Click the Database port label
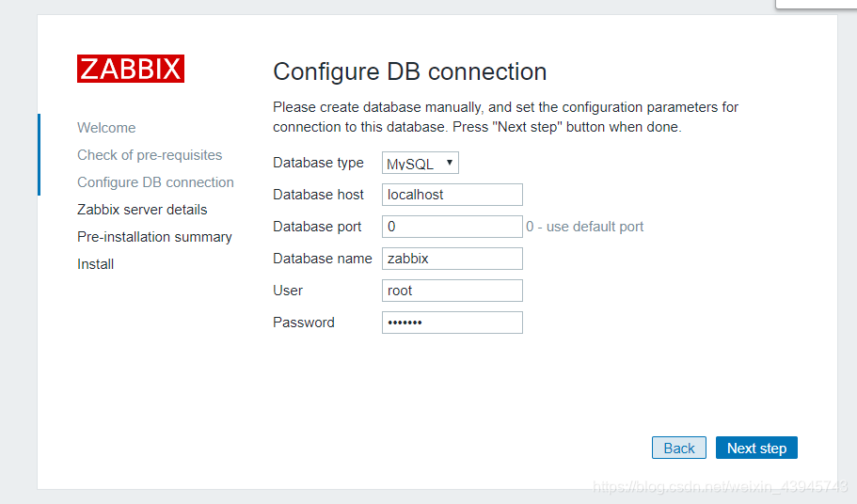The height and width of the screenshot is (504, 857). [x=317, y=227]
